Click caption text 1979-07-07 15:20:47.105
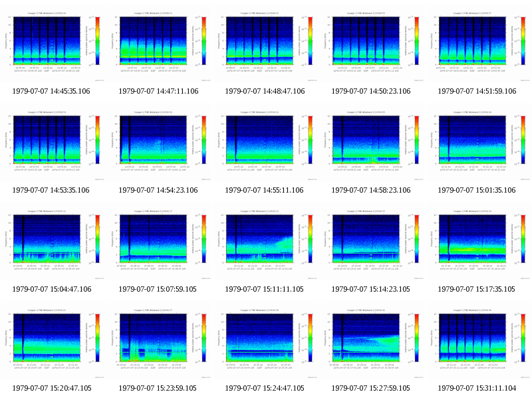 pos(52,388)
